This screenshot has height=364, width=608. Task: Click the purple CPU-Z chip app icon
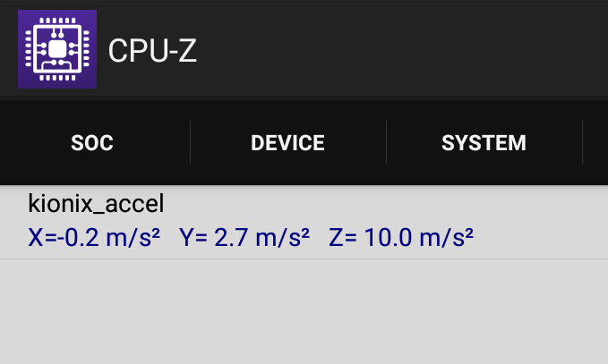pos(57,49)
